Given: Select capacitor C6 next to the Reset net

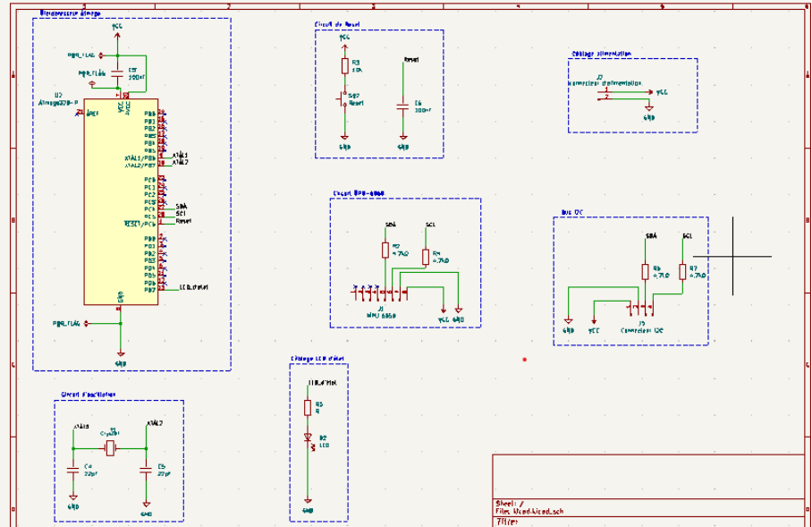Looking at the screenshot, I should coord(402,106).
